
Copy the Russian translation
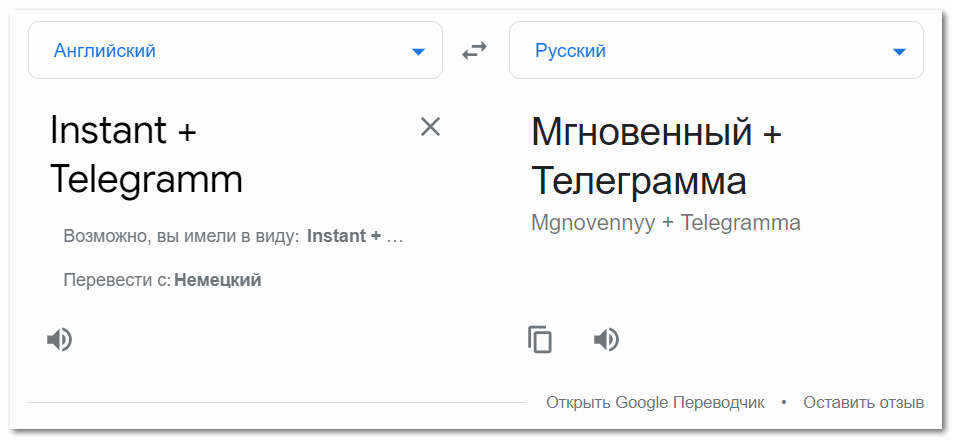[x=540, y=340]
